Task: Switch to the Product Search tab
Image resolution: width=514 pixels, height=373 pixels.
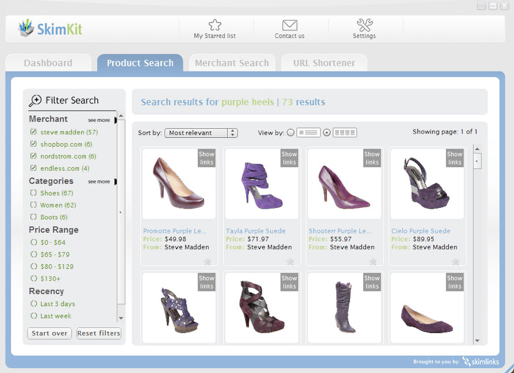Action: [140, 63]
